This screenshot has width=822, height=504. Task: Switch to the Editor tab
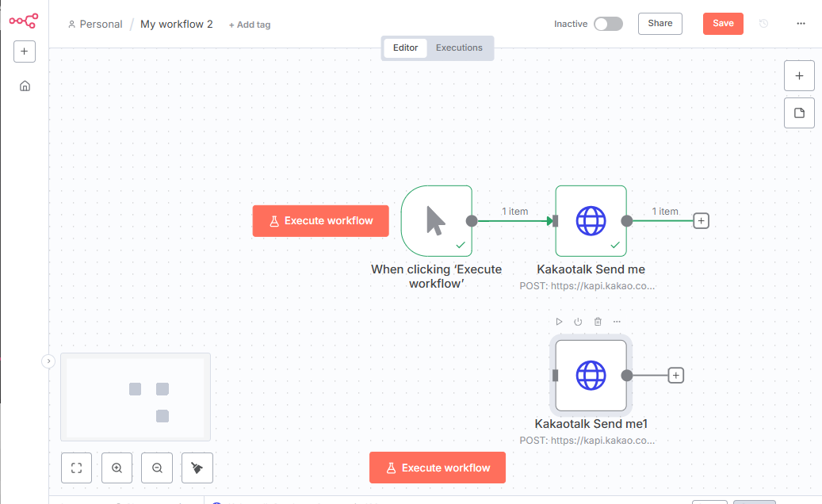(405, 48)
